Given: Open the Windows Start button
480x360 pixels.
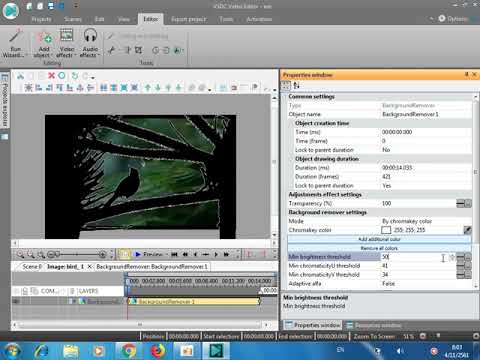Looking at the screenshot, I should click(x=12, y=351).
